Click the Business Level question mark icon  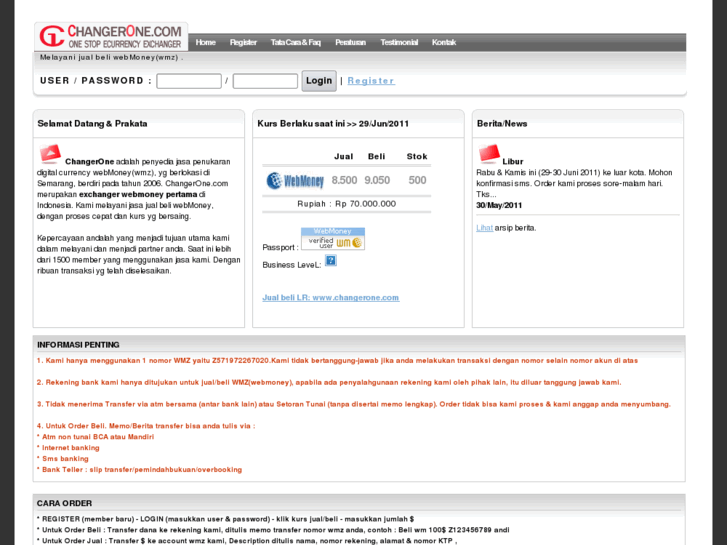[x=331, y=261]
